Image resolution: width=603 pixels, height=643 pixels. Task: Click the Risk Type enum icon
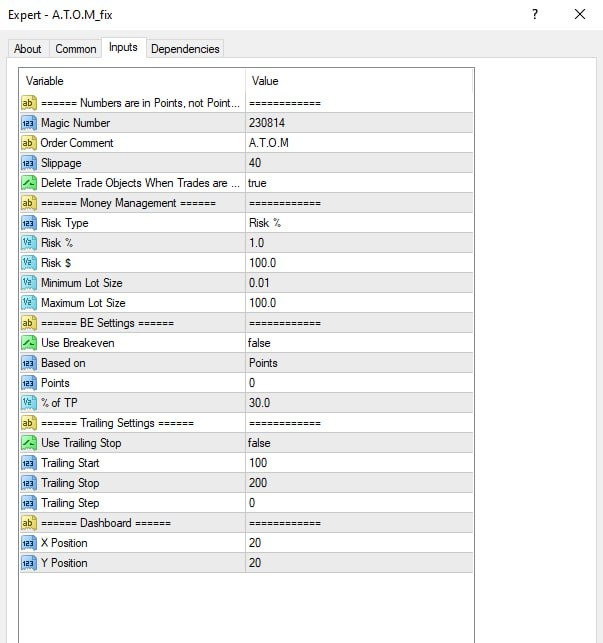click(x=29, y=223)
